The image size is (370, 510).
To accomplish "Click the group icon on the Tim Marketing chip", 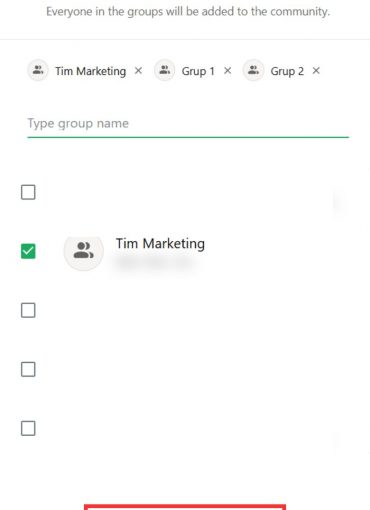I will coord(38,70).
